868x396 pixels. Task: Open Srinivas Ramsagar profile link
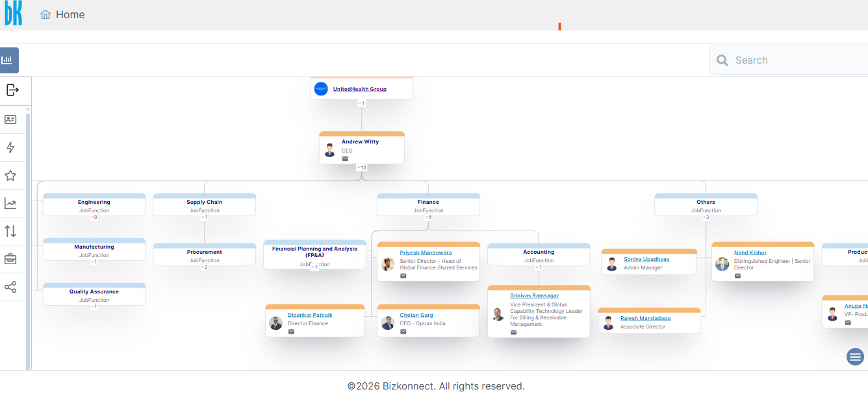pyautogui.click(x=534, y=296)
